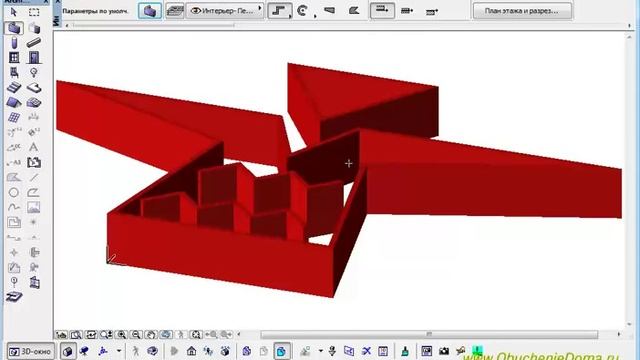Open wall default settings dialog icon

[x=150, y=11]
